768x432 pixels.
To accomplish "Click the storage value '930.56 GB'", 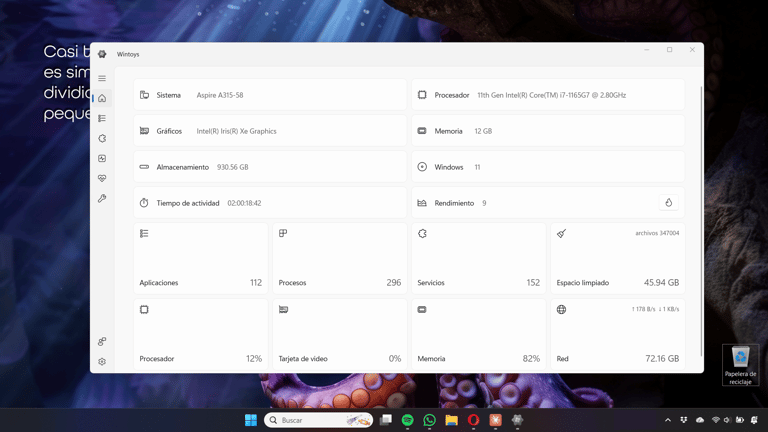I will 233,167.
